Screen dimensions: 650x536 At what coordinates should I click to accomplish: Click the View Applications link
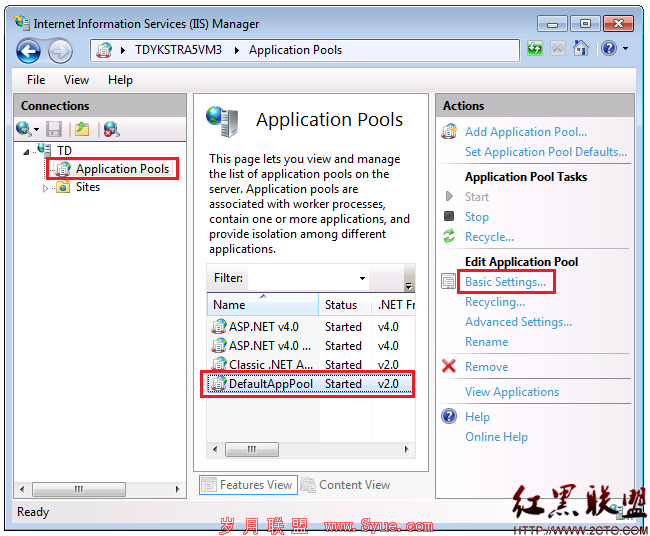[x=512, y=392]
